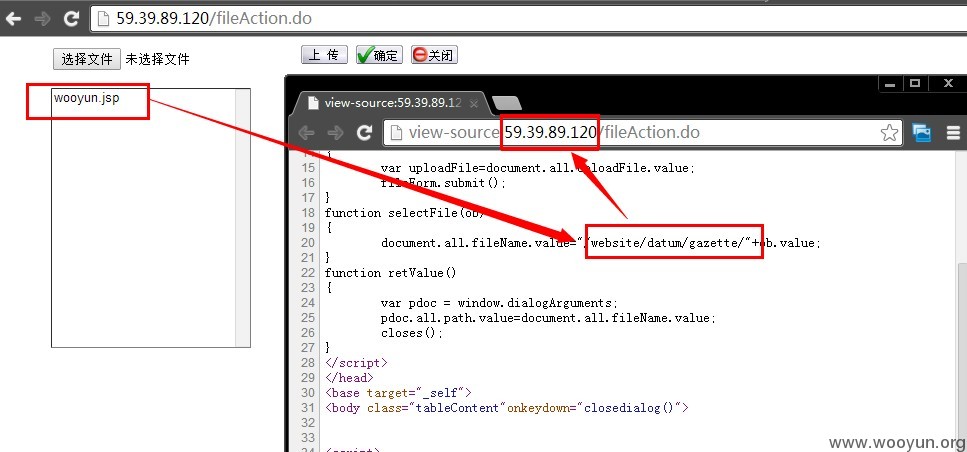This screenshot has width=967, height=452.
Task: Click the 选择文件 choose file button
Action: [x=86, y=59]
